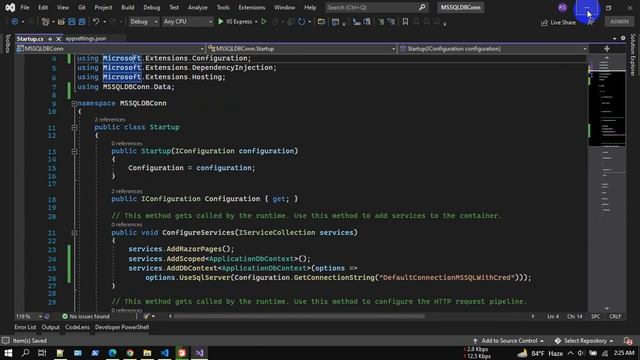The height and width of the screenshot is (360, 640).
Task: Open the Build menu
Action: tap(128, 7)
